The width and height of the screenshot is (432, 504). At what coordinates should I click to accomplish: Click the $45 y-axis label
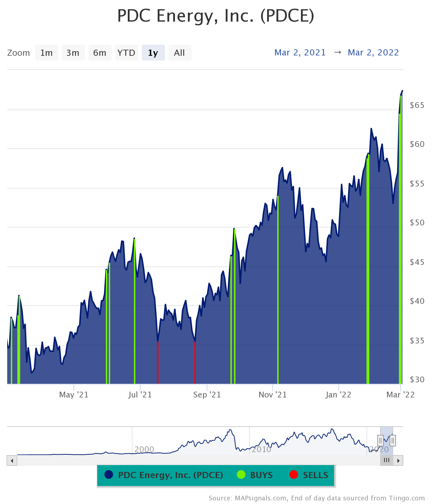[417, 262]
